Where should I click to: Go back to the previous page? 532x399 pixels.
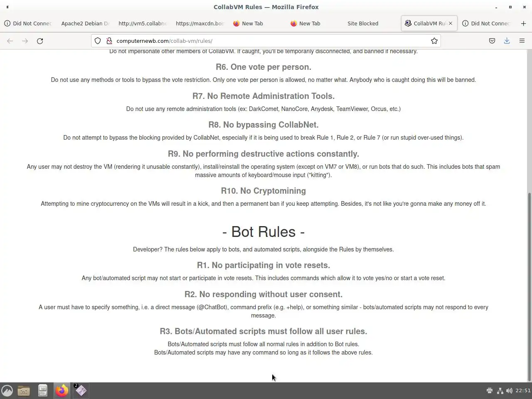pyautogui.click(x=10, y=41)
